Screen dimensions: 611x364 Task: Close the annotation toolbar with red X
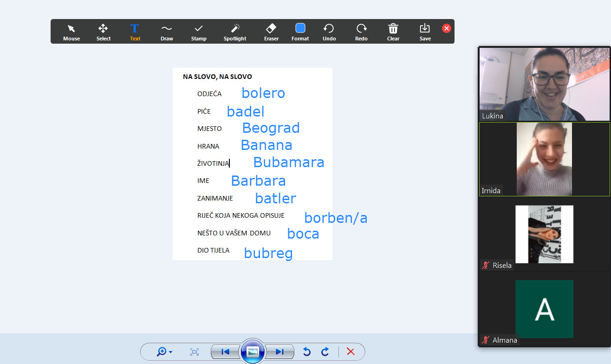pyautogui.click(x=447, y=28)
